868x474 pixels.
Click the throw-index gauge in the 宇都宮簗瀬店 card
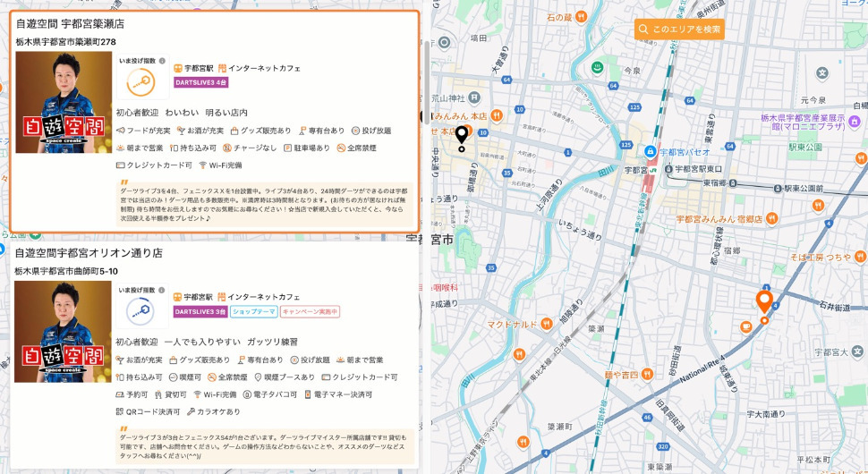point(141,82)
